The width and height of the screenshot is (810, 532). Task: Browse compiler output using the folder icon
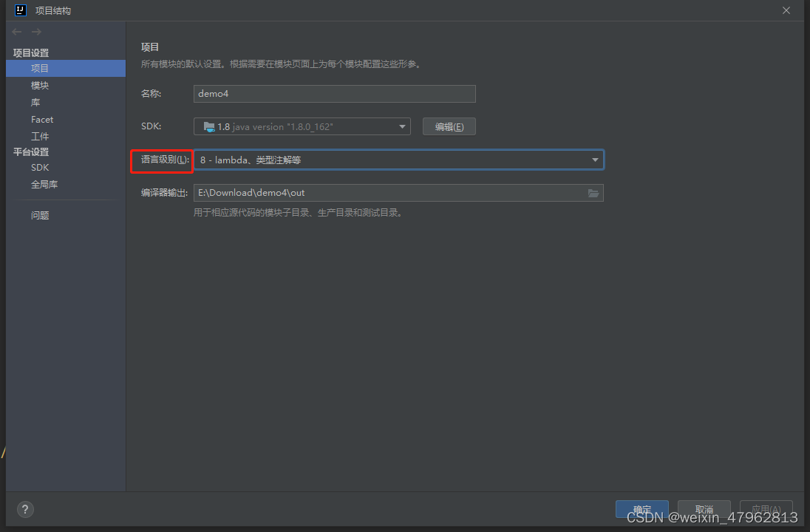click(x=593, y=193)
